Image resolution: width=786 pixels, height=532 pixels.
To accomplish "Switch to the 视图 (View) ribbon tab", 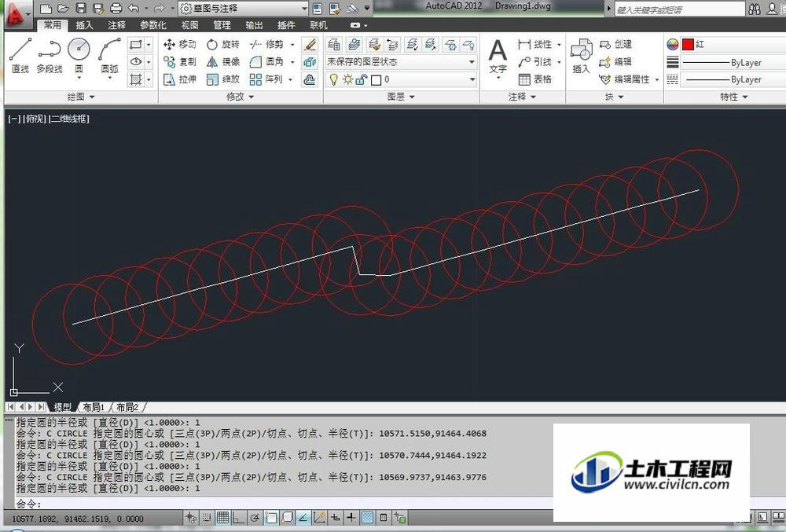I will [x=189, y=25].
